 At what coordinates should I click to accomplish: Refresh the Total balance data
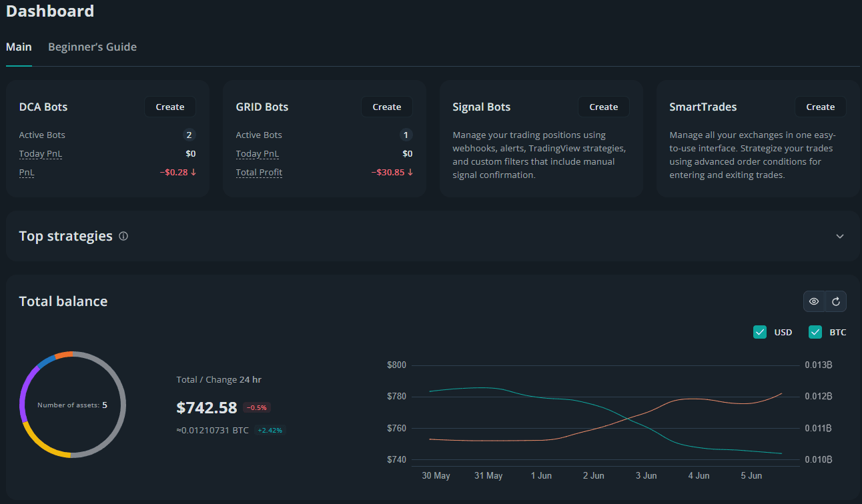point(835,301)
